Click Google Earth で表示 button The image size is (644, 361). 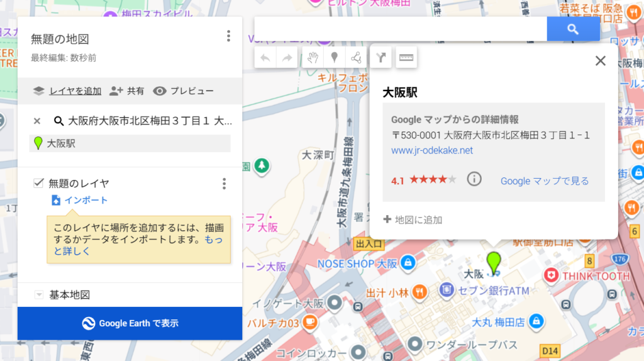[x=130, y=323]
